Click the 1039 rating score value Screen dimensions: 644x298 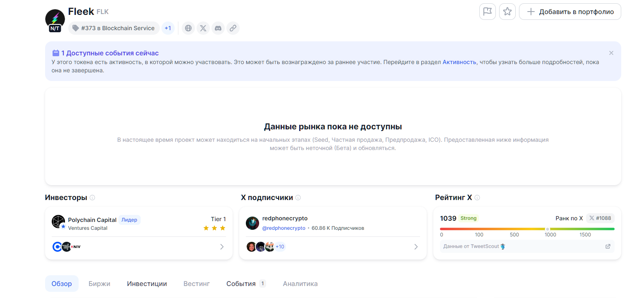pyautogui.click(x=448, y=218)
